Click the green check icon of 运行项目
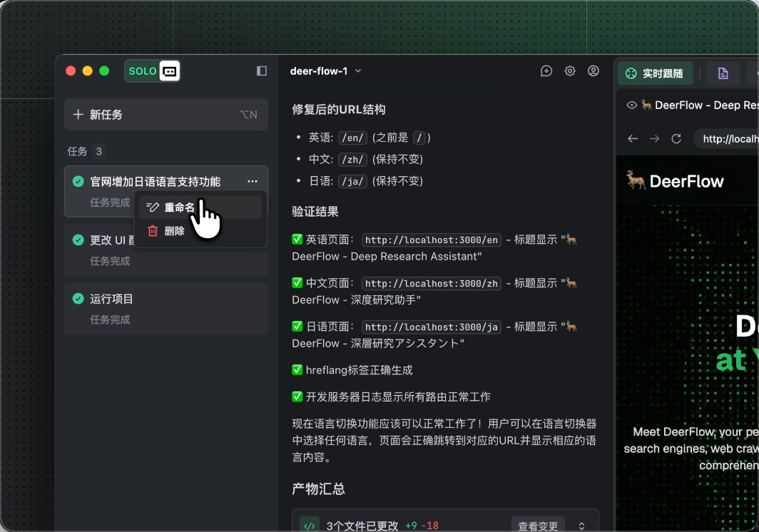Image resolution: width=759 pixels, height=532 pixels. pyautogui.click(x=78, y=299)
